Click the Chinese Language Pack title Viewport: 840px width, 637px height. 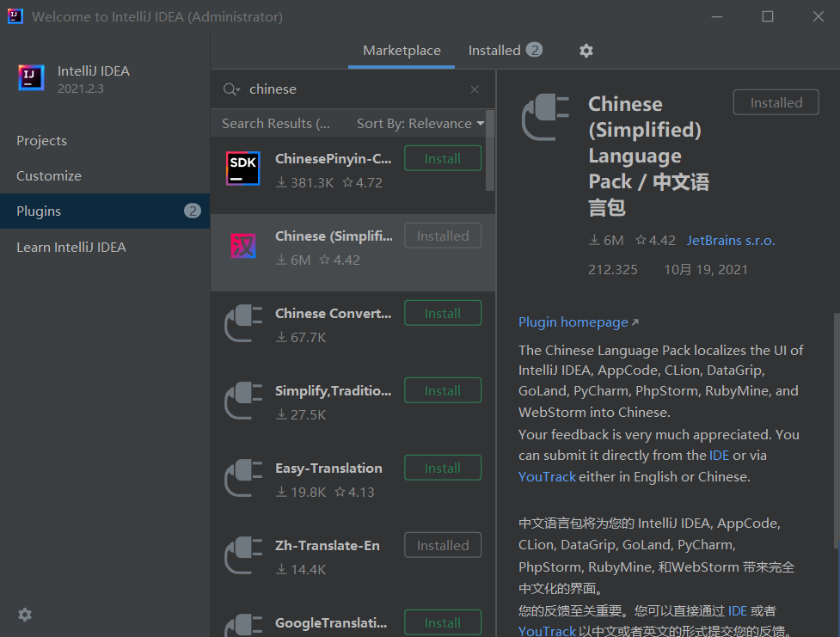click(649, 156)
